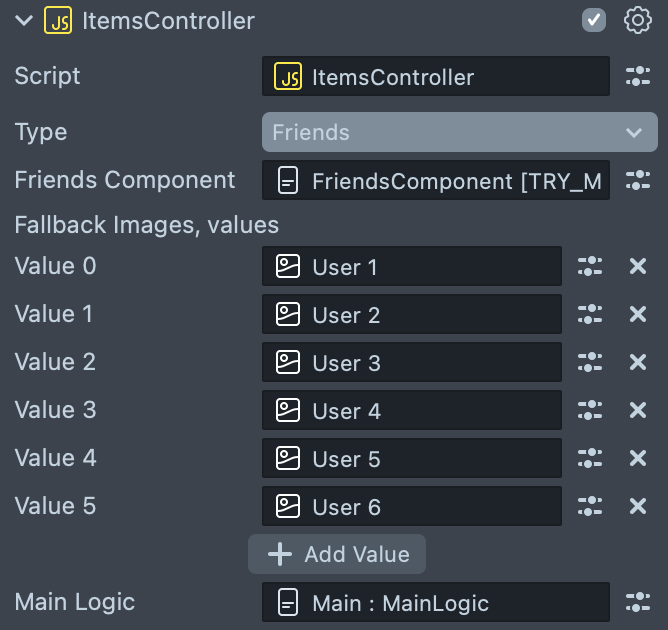Viewport: 668px width, 630px height.
Task: Click the JS script icon in header
Action: click(58, 20)
